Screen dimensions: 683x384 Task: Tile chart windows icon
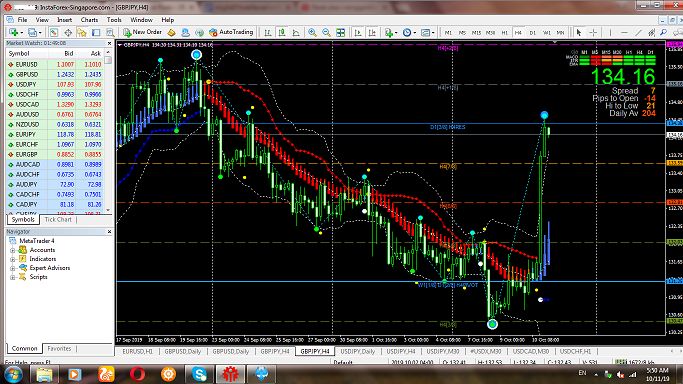point(340,32)
